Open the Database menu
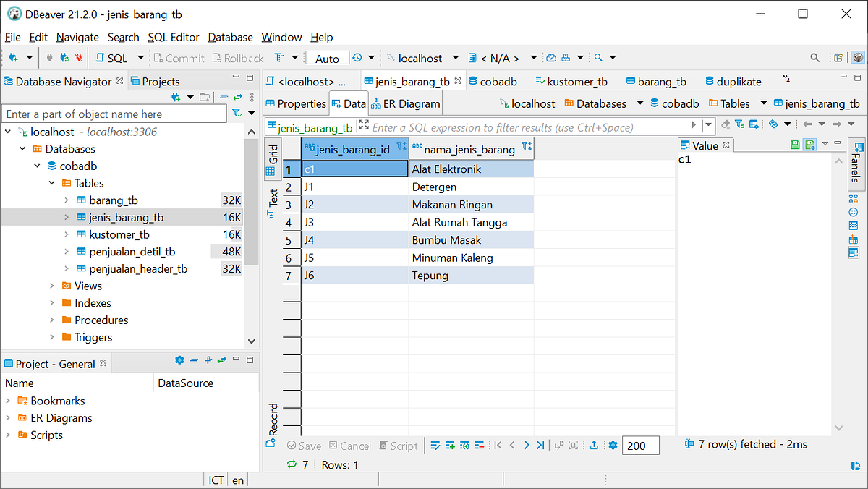Viewport: 868px width, 489px height. pos(230,37)
